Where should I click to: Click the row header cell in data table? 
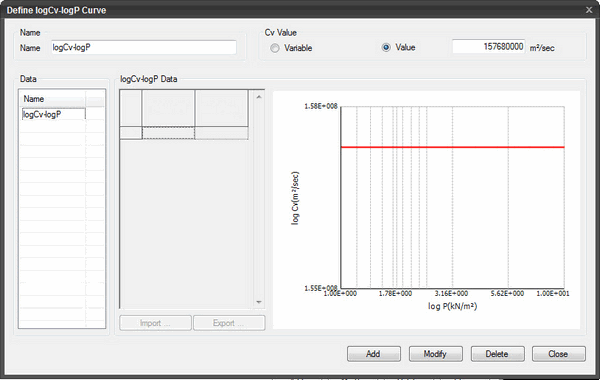[x=131, y=133]
